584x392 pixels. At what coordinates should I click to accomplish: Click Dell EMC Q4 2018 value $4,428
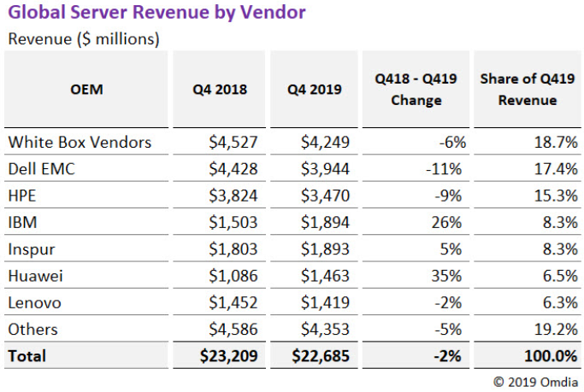(x=233, y=169)
